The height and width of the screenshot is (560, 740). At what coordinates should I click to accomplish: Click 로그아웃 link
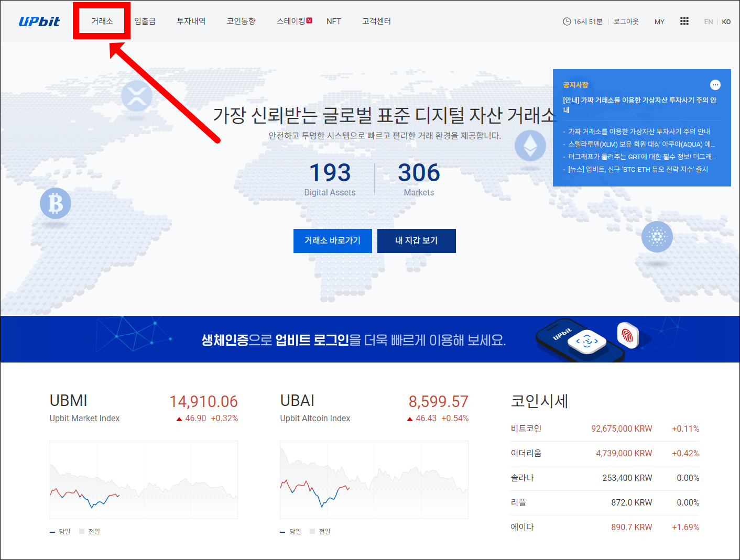626,21
